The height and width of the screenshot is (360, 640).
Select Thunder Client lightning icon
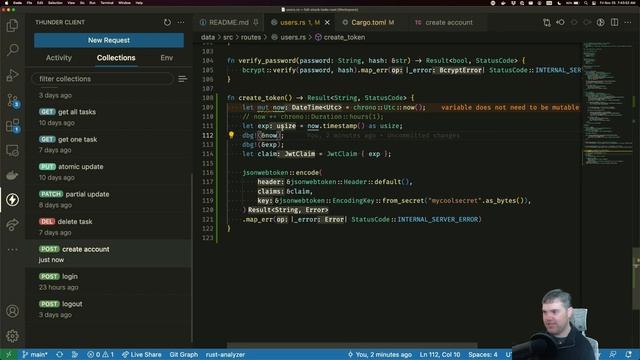tap(12, 200)
